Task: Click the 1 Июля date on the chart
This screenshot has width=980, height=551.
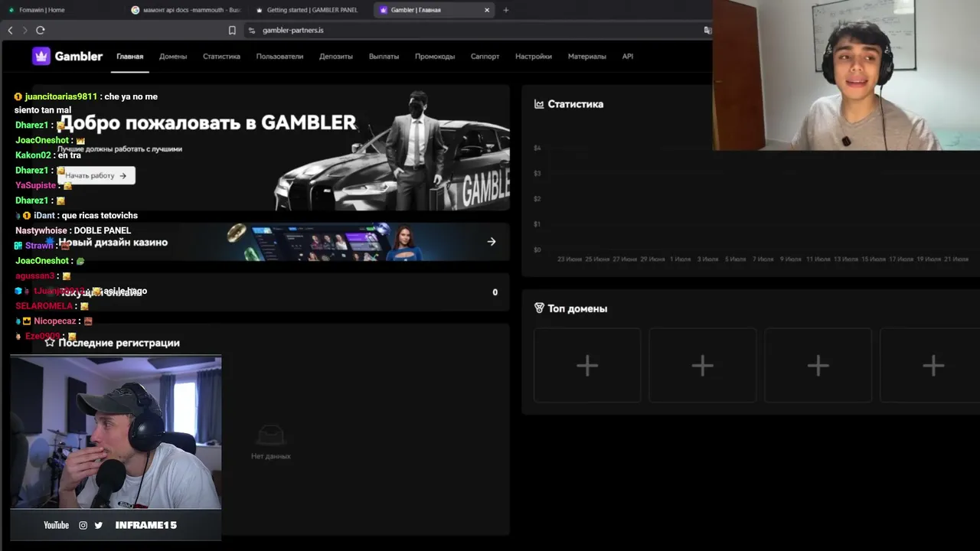Action: [x=680, y=259]
